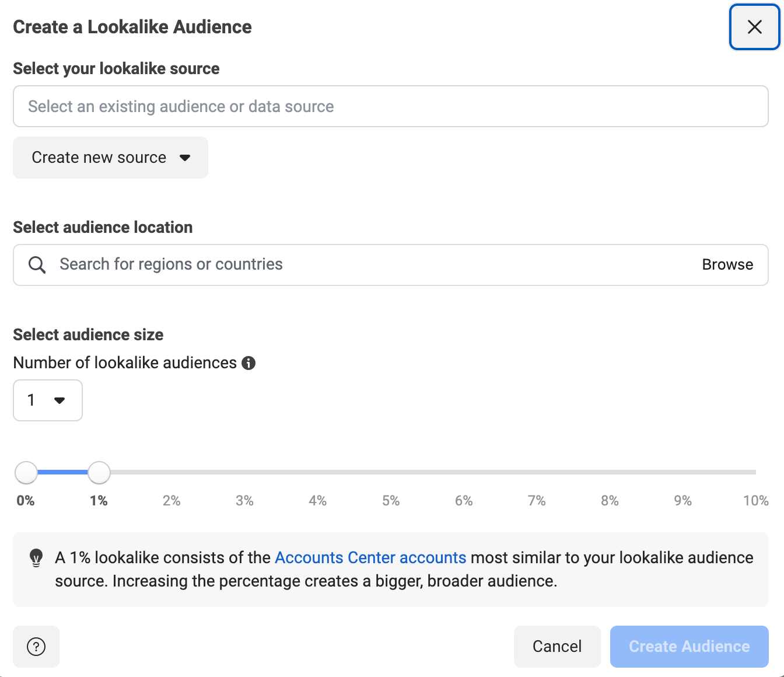This screenshot has width=784, height=677.
Task: Click the 10% label on the slider
Action: (755, 501)
